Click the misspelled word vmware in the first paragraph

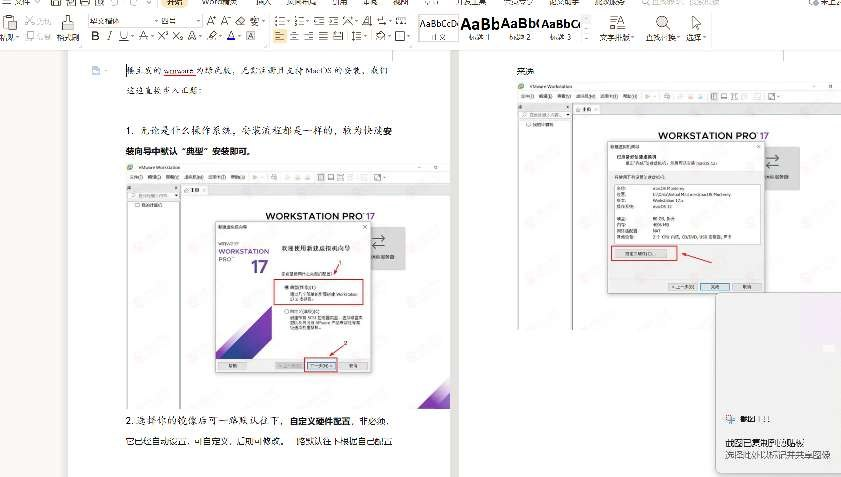179,70
